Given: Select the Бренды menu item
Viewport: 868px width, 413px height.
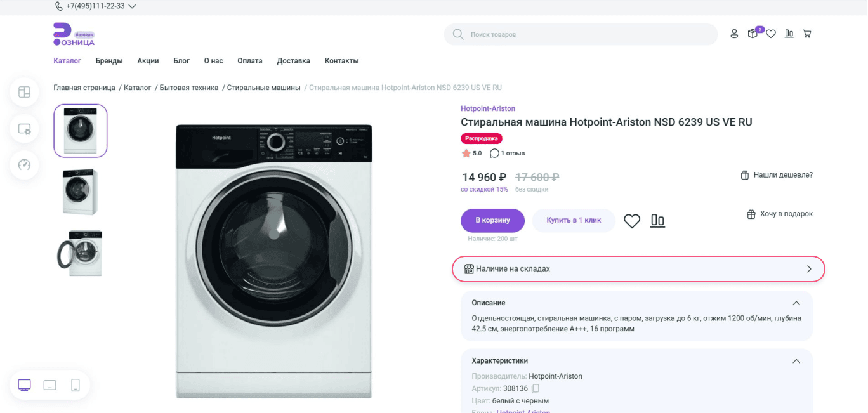Looking at the screenshot, I should pos(109,61).
